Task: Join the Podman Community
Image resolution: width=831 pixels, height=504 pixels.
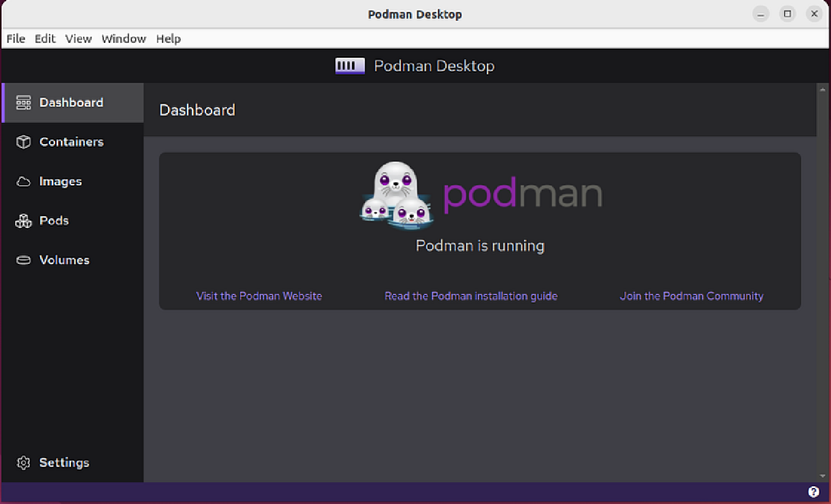Action: pyautogui.click(x=692, y=296)
